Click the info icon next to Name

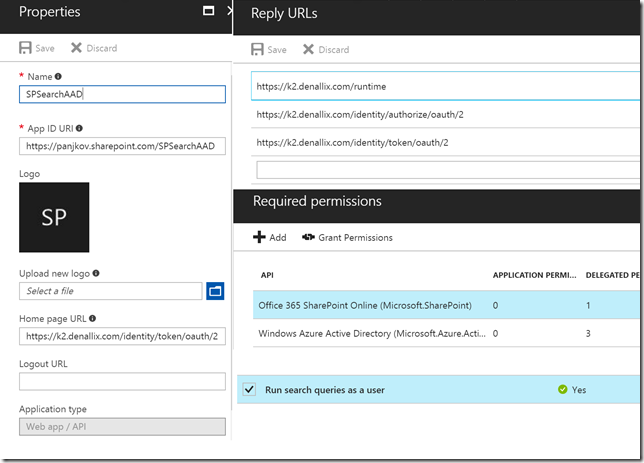pos(58,76)
